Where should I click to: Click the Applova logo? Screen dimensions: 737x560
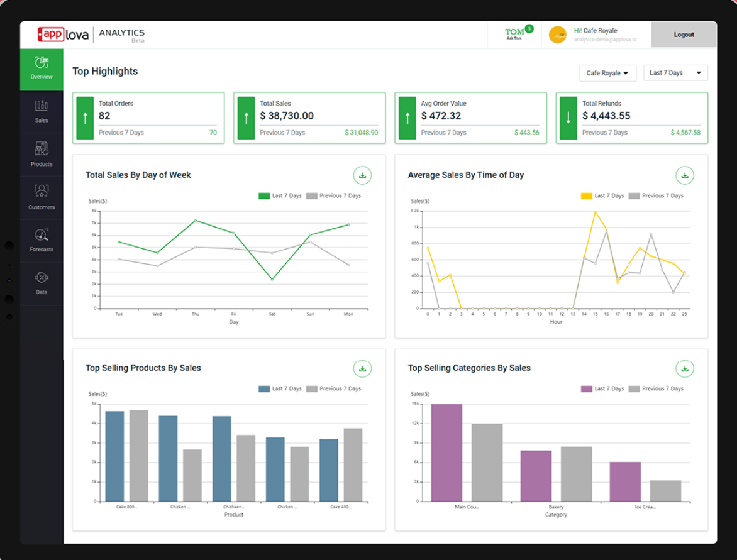[x=63, y=35]
